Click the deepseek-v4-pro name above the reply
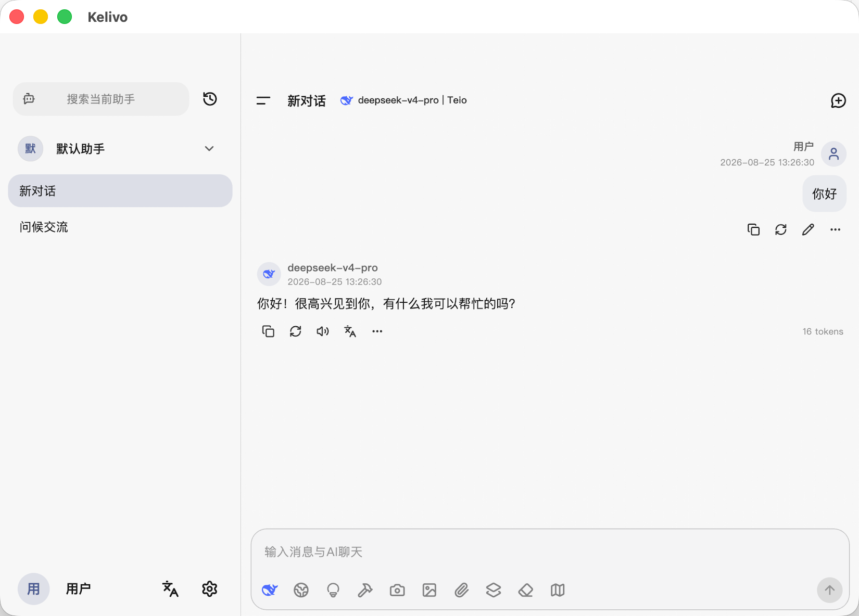This screenshot has width=859, height=616. pos(333,267)
